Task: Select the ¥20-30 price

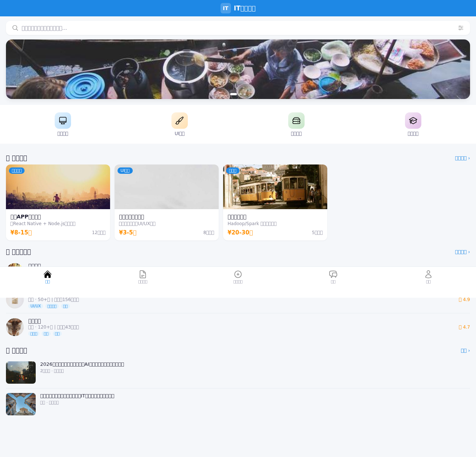Action: (240, 233)
